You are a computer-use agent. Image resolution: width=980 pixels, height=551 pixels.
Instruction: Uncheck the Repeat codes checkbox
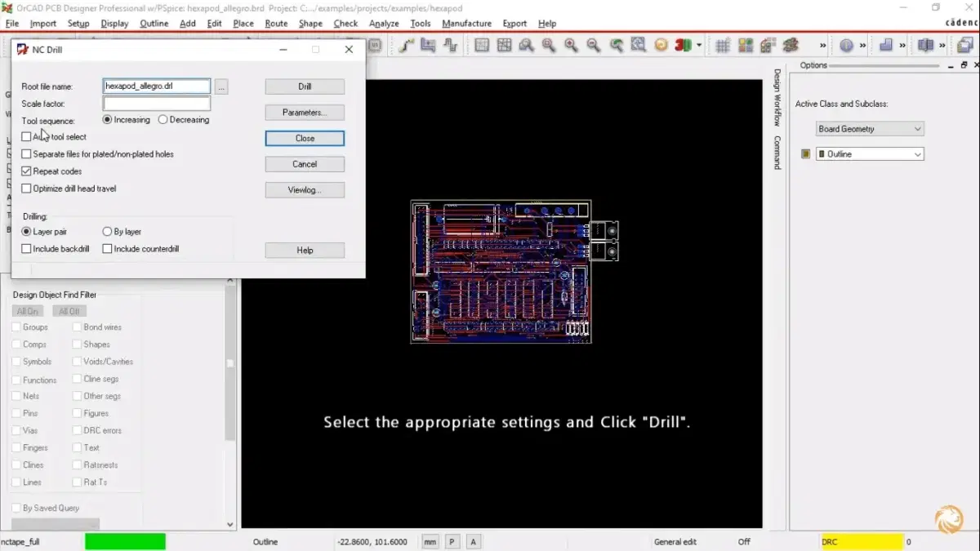point(27,171)
